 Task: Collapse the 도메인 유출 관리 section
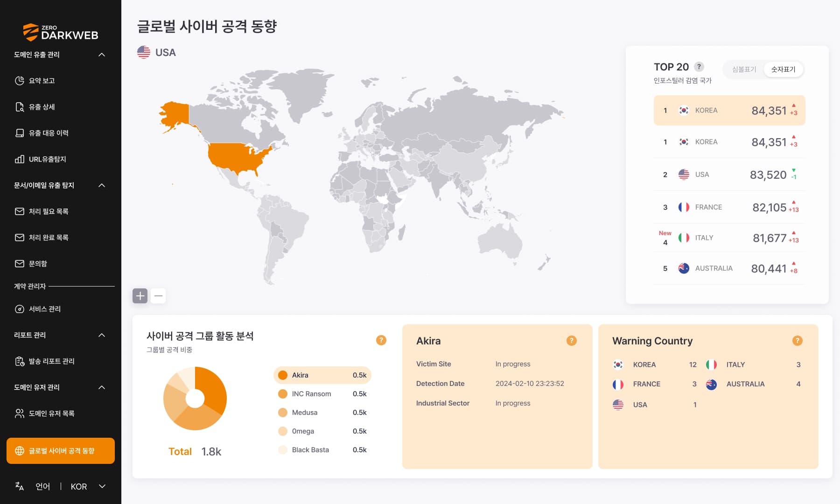102,55
